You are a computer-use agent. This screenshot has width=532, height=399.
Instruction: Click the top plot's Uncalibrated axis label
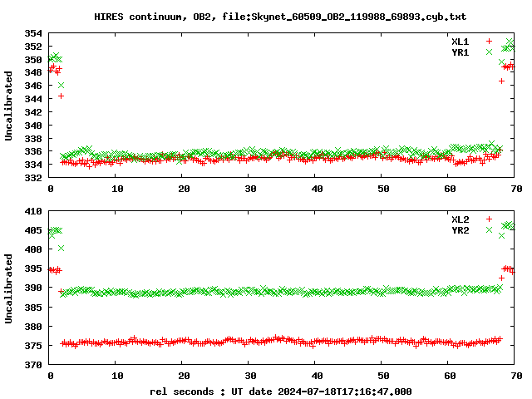pos(8,106)
